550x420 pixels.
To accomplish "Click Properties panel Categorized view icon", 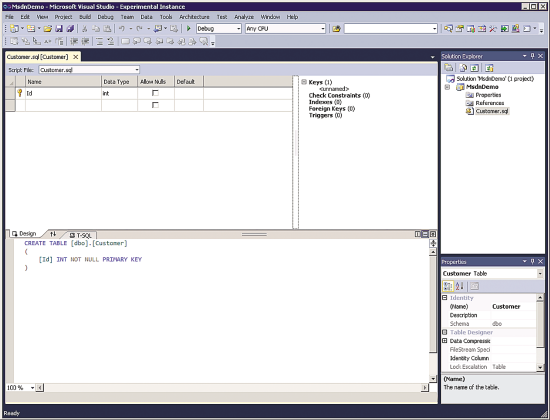I will [448, 286].
